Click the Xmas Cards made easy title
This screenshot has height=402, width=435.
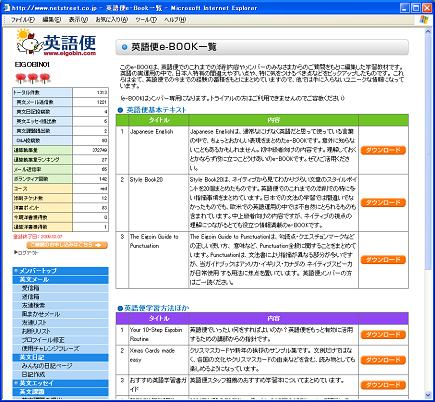[x=152, y=355]
